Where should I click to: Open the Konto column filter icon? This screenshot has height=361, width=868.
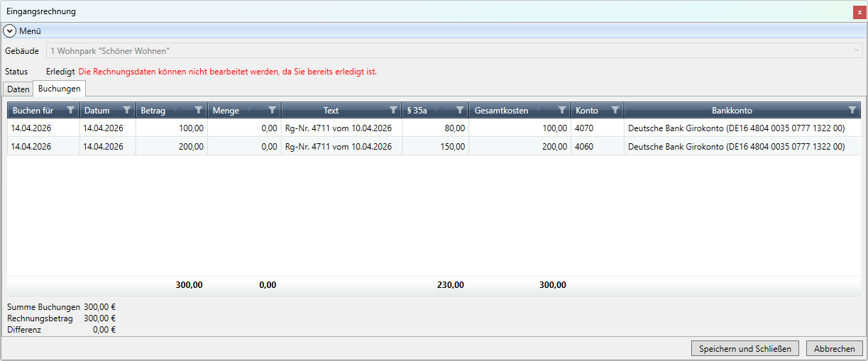(x=615, y=111)
